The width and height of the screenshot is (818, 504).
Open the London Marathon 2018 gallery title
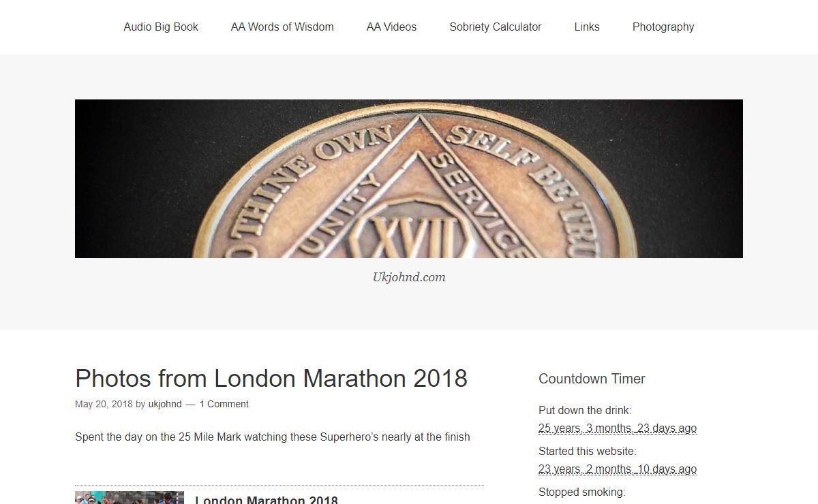pos(267,500)
